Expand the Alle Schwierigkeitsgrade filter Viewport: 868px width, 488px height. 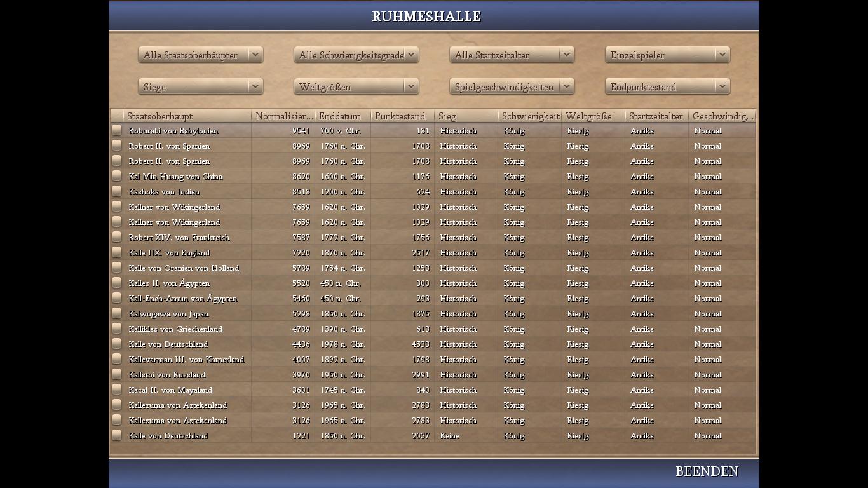356,55
